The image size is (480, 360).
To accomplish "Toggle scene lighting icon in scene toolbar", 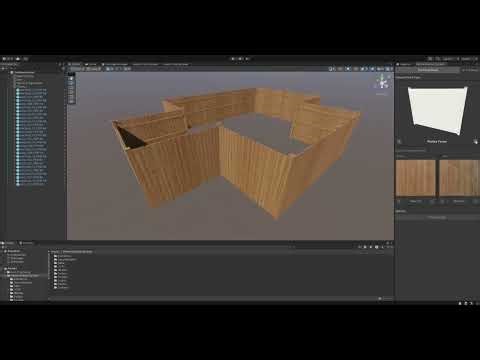I will click(348, 69).
